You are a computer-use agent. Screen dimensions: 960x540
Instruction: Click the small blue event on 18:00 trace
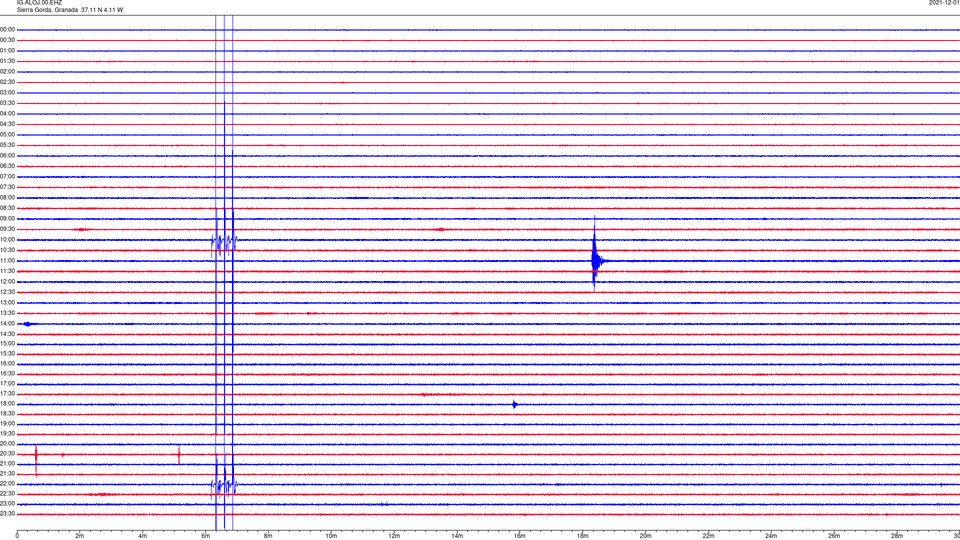pyautogui.click(x=515, y=404)
